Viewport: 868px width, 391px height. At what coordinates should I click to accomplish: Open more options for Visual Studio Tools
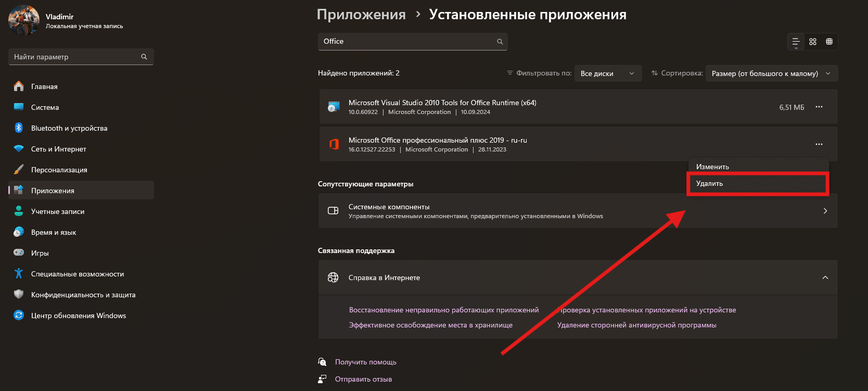pyautogui.click(x=819, y=107)
